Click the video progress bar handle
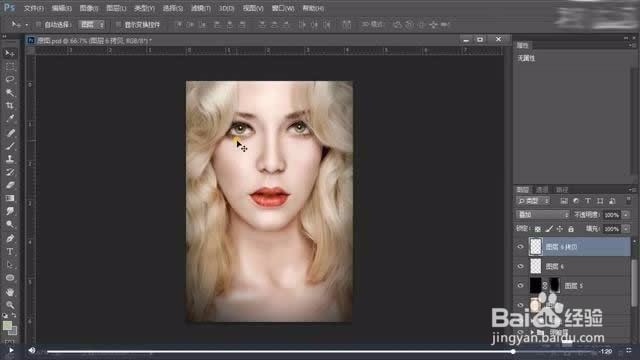The height and width of the screenshot is (360, 640). 513,351
